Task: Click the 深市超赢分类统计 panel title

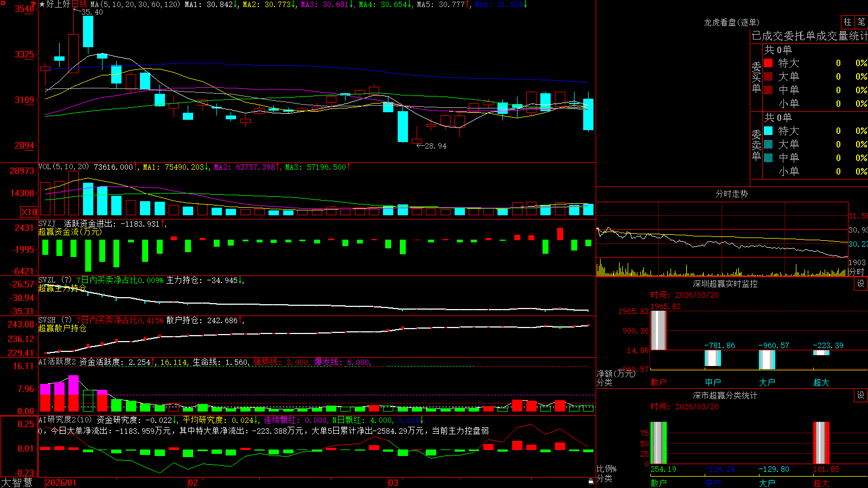Action: point(725,395)
